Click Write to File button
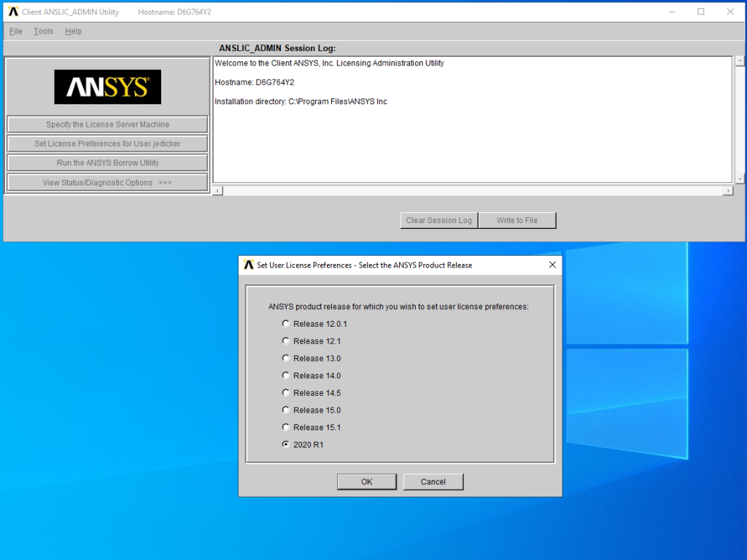The image size is (747, 560). pos(517,220)
